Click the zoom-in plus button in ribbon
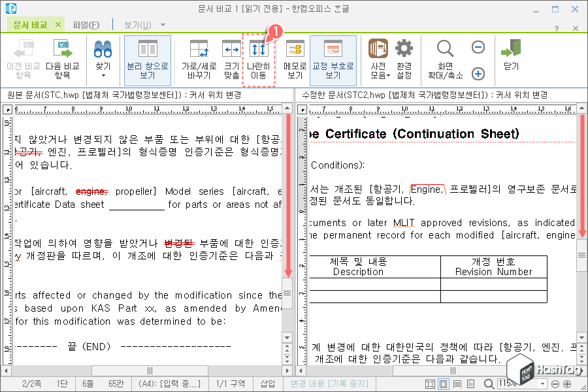This screenshot has height=392, width=588. click(478, 74)
